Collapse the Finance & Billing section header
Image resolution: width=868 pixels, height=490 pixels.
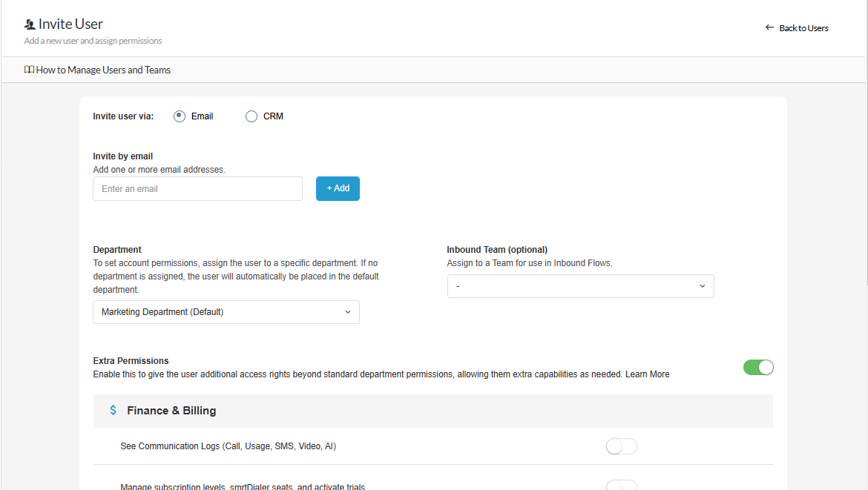(x=433, y=411)
